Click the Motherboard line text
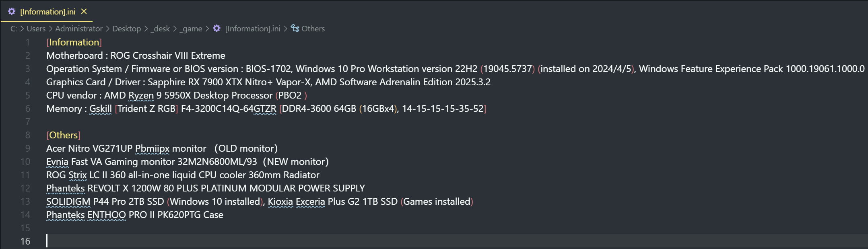Image resolution: width=868 pixels, height=249 pixels. 136,56
